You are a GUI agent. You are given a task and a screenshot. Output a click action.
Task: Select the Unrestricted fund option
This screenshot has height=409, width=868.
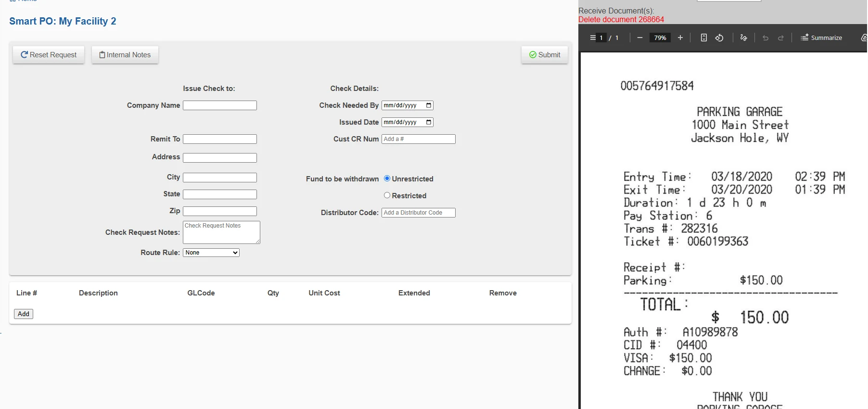387,179
